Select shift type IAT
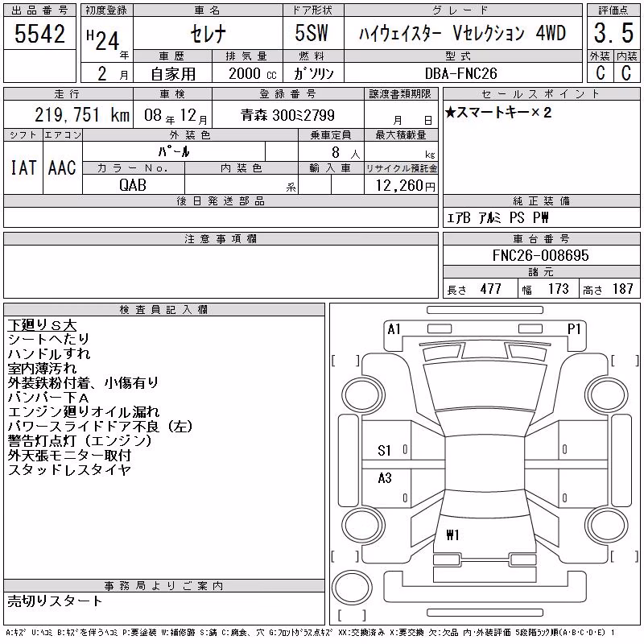The width and height of the screenshot is (644, 644). (23, 168)
